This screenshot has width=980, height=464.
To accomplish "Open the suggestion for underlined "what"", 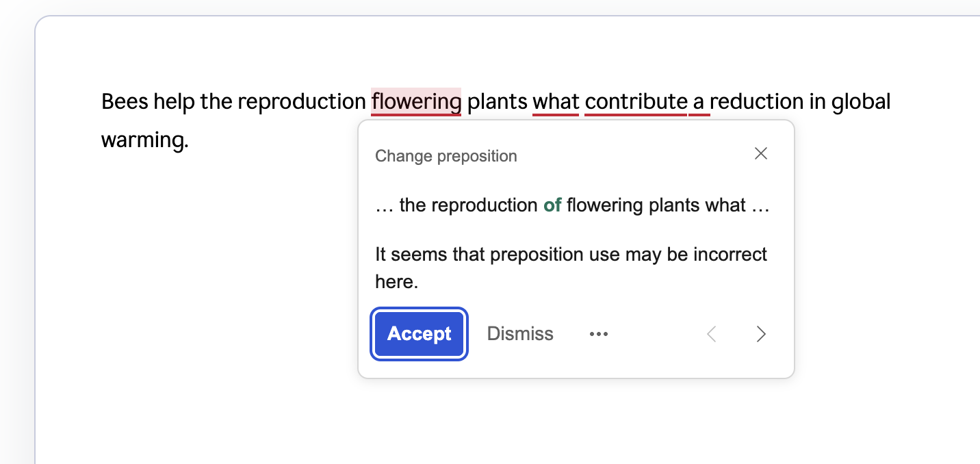I will [x=556, y=102].
